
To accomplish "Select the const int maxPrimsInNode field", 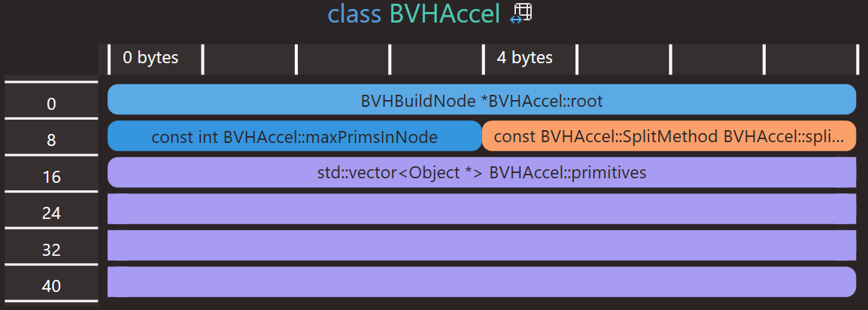I will [295, 136].
